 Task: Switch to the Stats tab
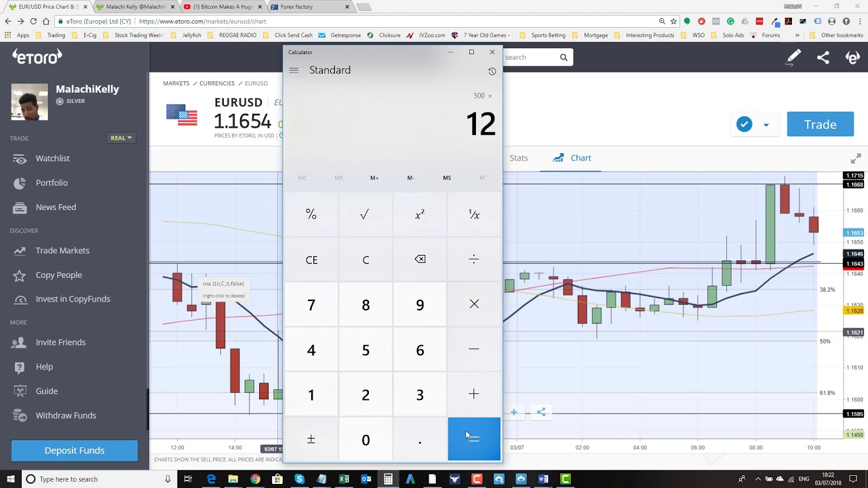tap(519, 158)
